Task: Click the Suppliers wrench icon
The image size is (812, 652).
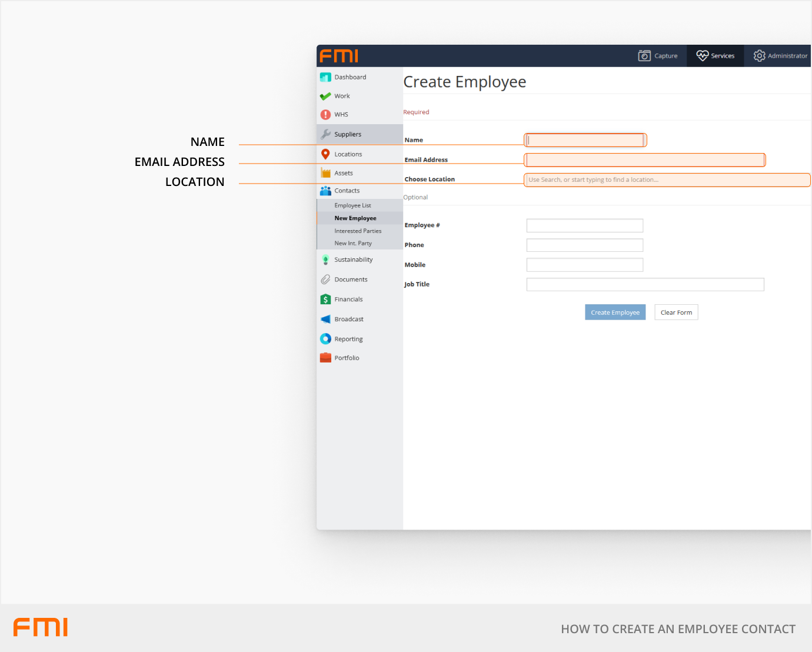Action: pyautogui.click(x=325, y=134)
